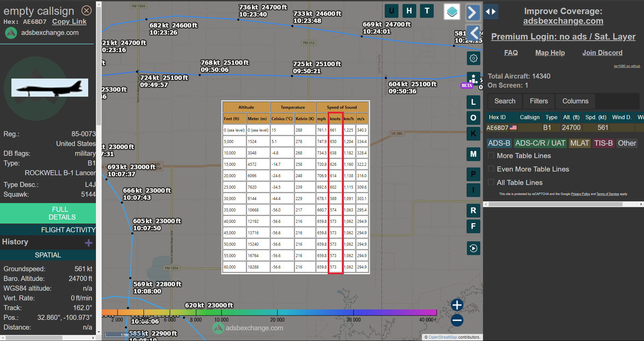Screen dimensions: 644x341
Task: Open the replay history button
Action: click(473, 248)
